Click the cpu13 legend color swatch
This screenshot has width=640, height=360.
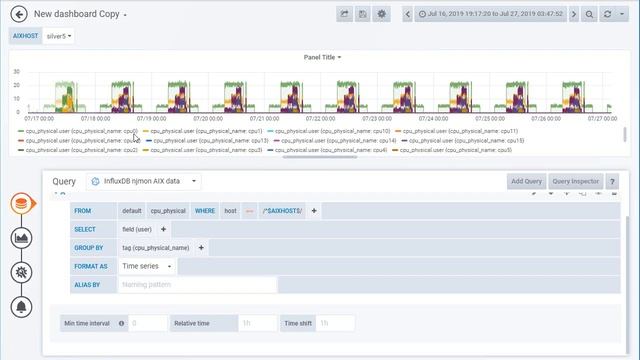(149, 141)
